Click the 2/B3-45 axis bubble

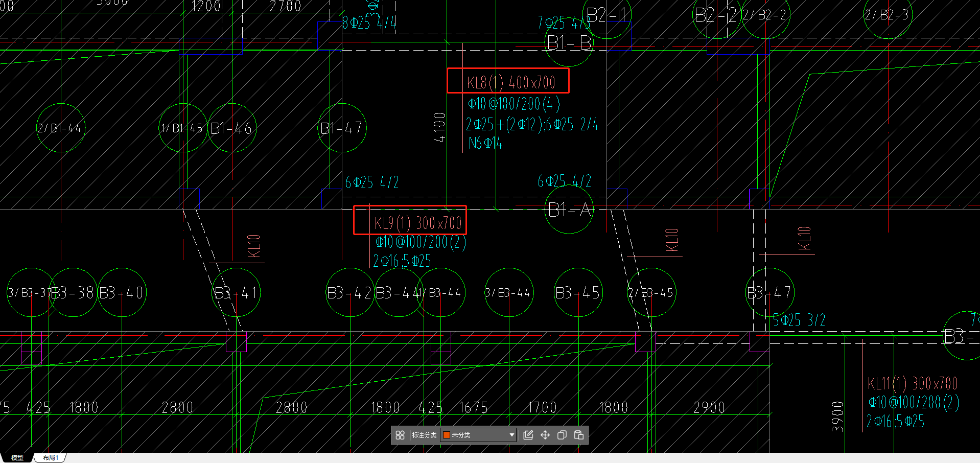tap(651, 292)
